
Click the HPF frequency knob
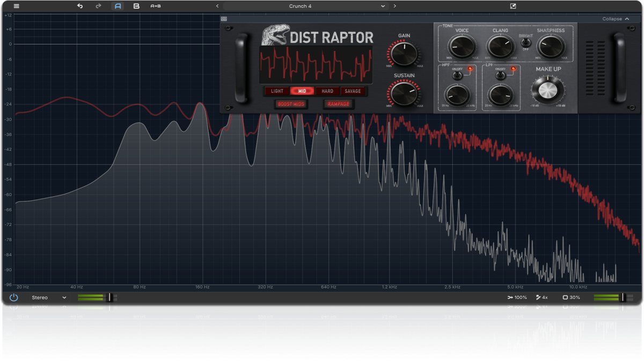coord(457,95)
